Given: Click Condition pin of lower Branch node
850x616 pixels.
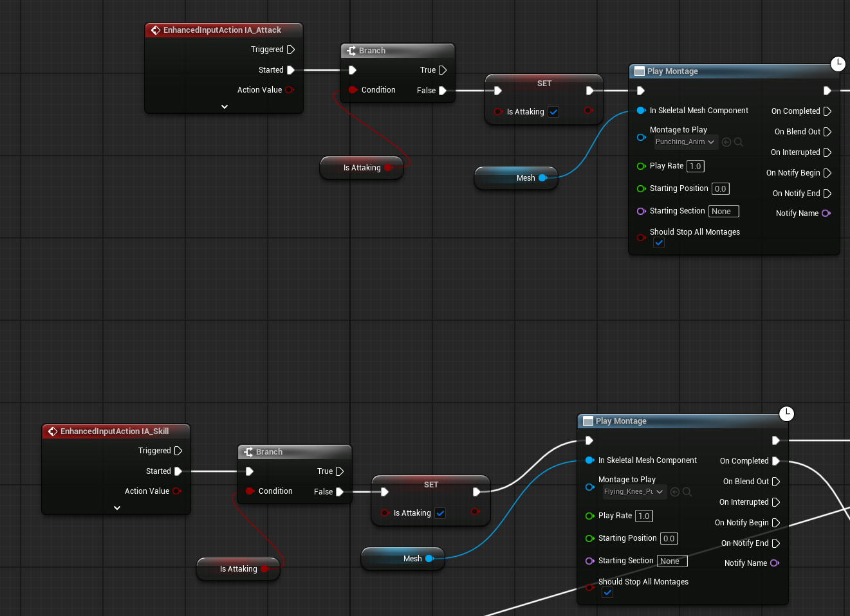Looking at the screenshot, I should [x=250, y=491].
